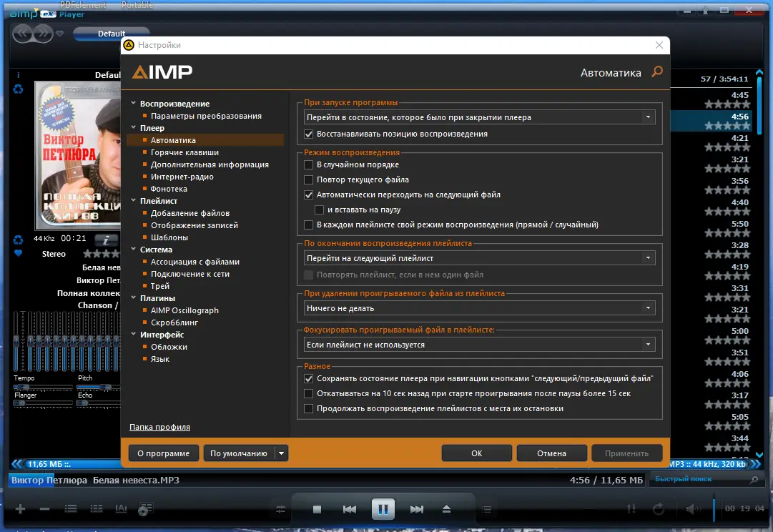
Task: Open the 'При запуске программы' dropdown
Action: coord(480,117)
